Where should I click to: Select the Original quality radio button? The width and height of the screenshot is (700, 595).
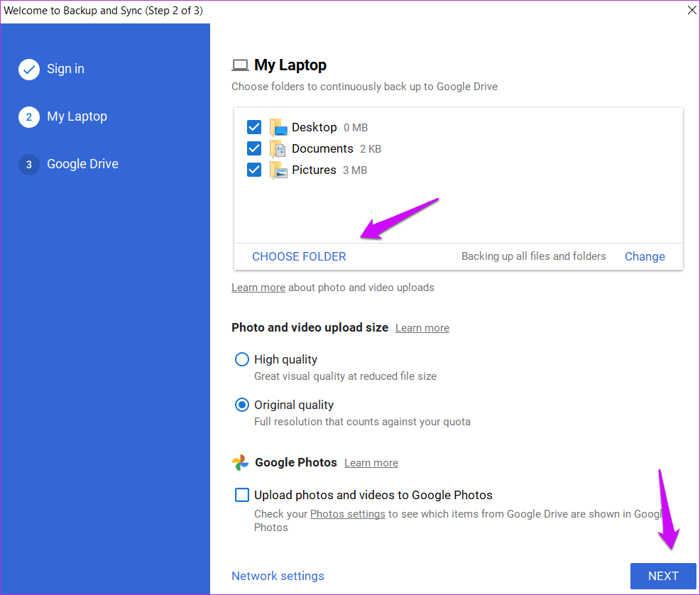(x=242, y=405)
